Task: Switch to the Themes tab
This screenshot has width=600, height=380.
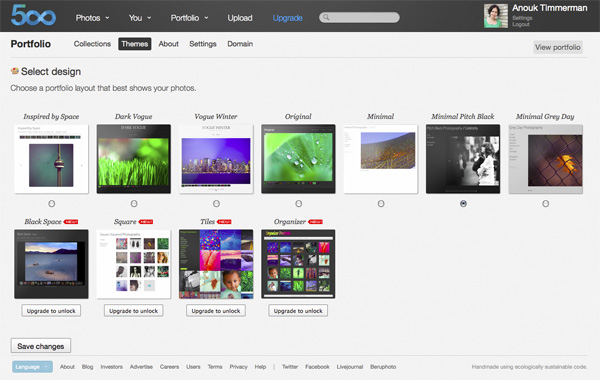Action: click(135, 44)
